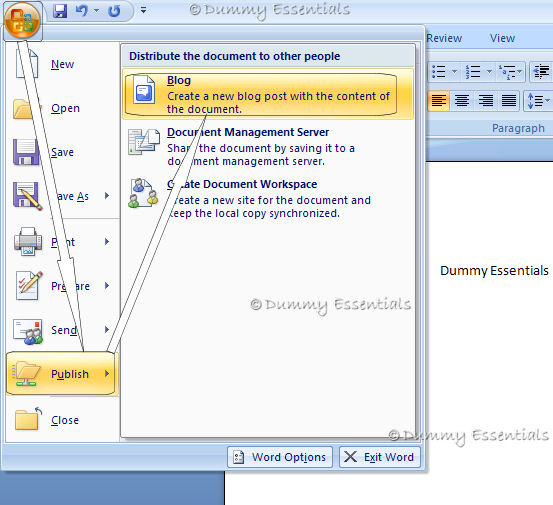
Task: Open the Multilevel List dropdown arrow
Action: click(519, 72)
